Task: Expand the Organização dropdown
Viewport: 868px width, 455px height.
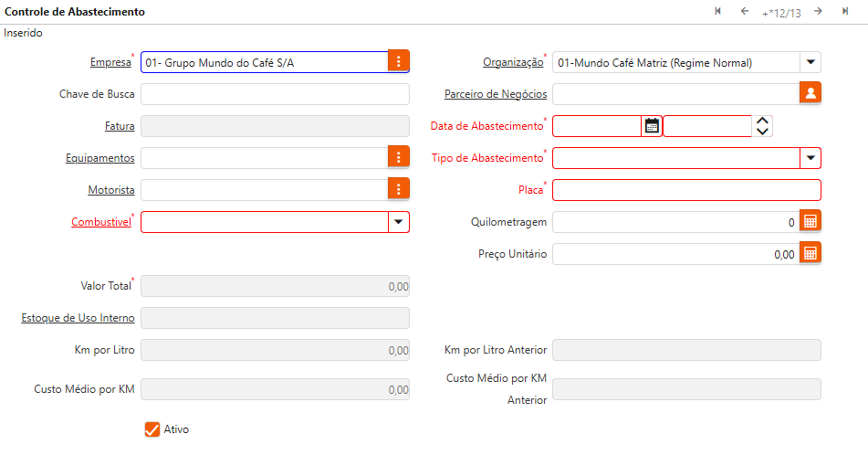Action: [x=810, y=62]
